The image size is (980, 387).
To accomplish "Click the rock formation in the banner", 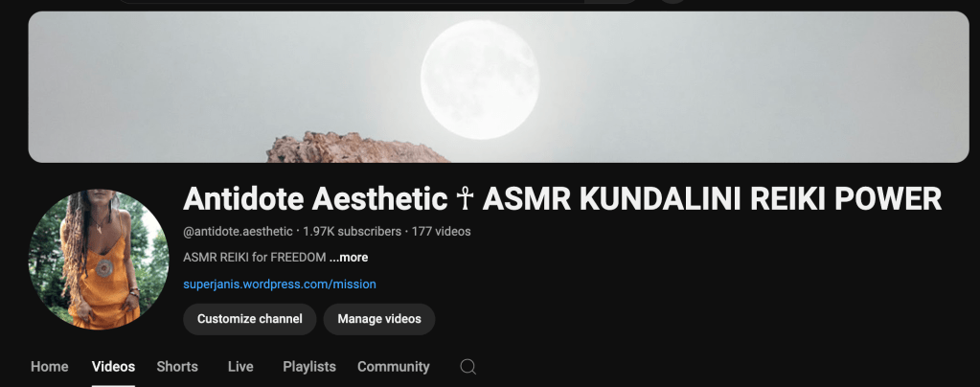I will tap(357, 148).
